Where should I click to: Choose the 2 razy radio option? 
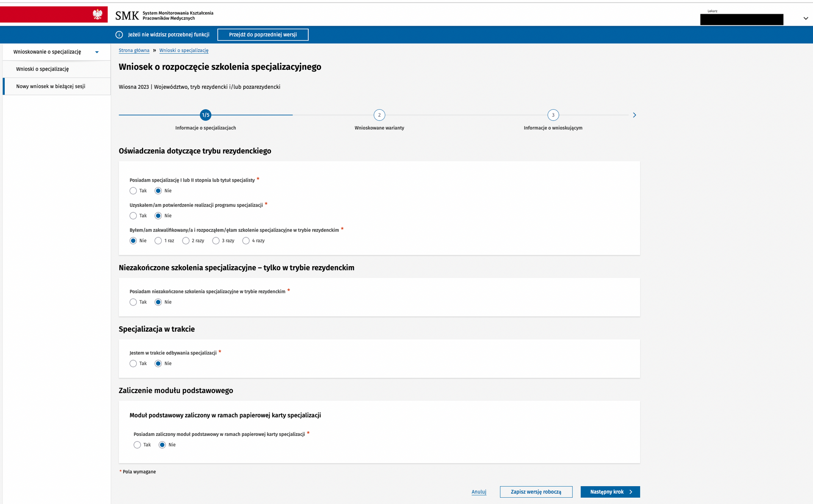(186, 241)
